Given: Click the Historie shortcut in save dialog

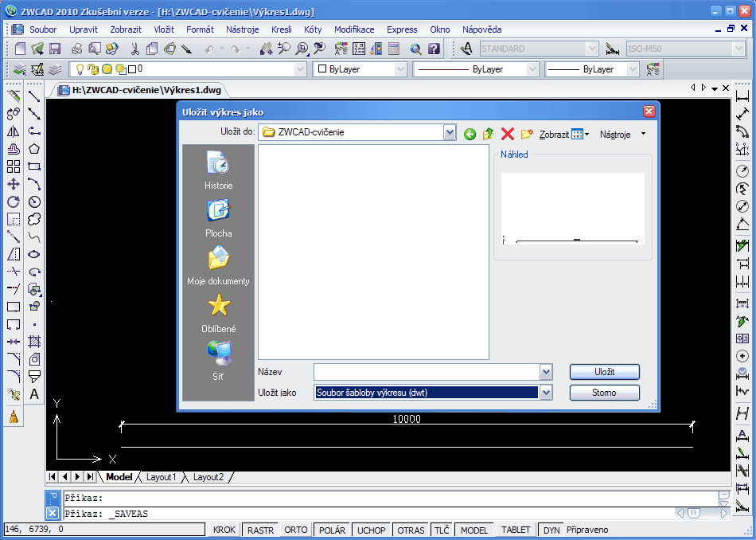Looking at the screenshot, I should pos(218,170).
